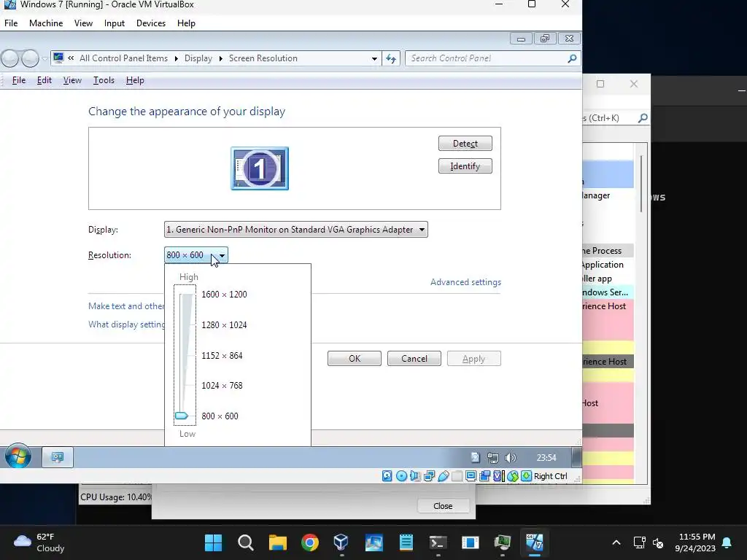Click the volume speaker icon in VM tray

510,458
